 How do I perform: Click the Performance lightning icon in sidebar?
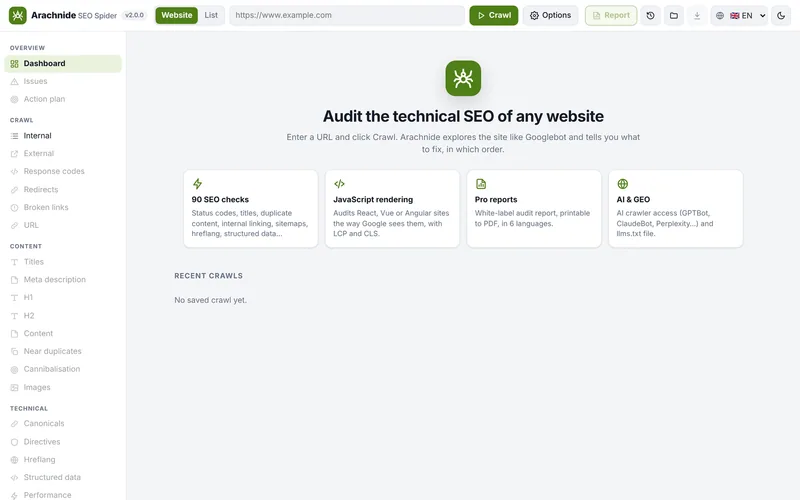pyautogui.click(x=14, y=495)
